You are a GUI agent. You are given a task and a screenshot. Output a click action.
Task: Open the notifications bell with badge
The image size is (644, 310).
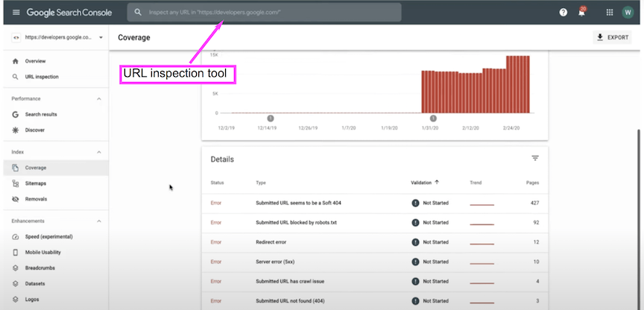coord(581,12)
